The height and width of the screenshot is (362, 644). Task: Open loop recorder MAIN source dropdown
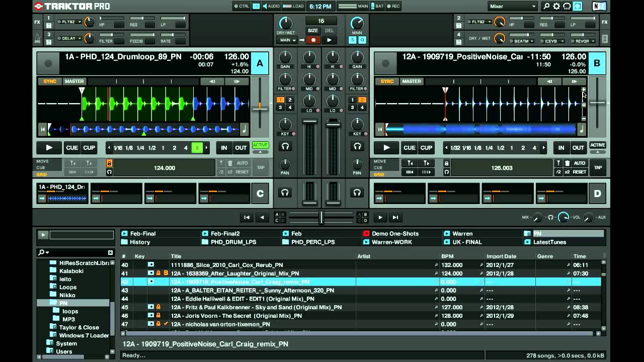[287, 40]
